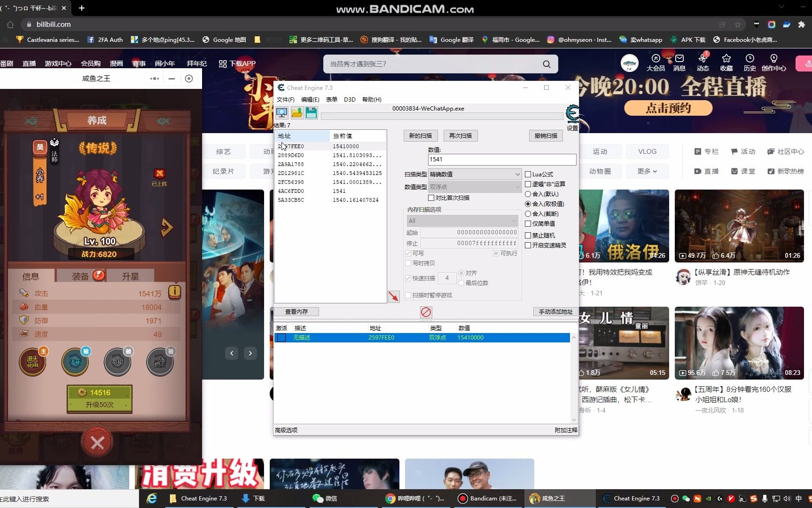Select address 4AC6FDD0 result row

click(x=330, y=191)
